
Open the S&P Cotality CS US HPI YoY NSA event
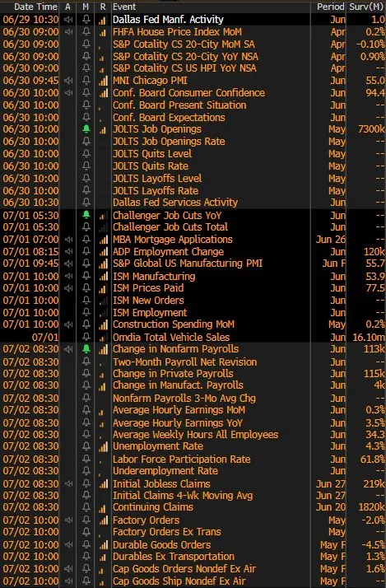pos(184,68)
